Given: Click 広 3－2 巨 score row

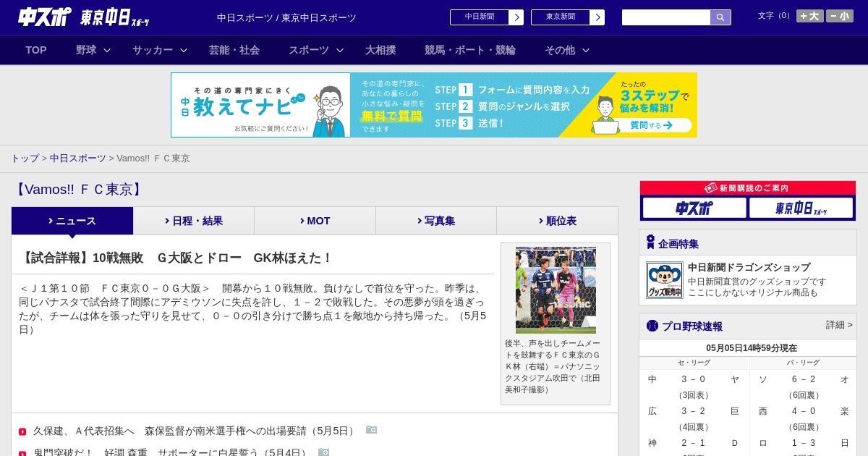Looking at the screenshot, I should coord(694,411).
